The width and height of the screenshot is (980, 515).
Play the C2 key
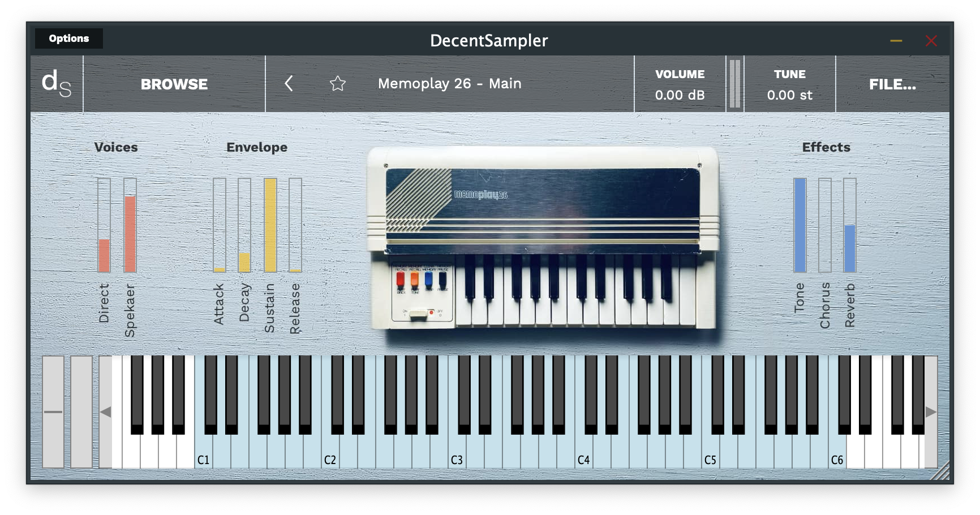coord(330,453)
